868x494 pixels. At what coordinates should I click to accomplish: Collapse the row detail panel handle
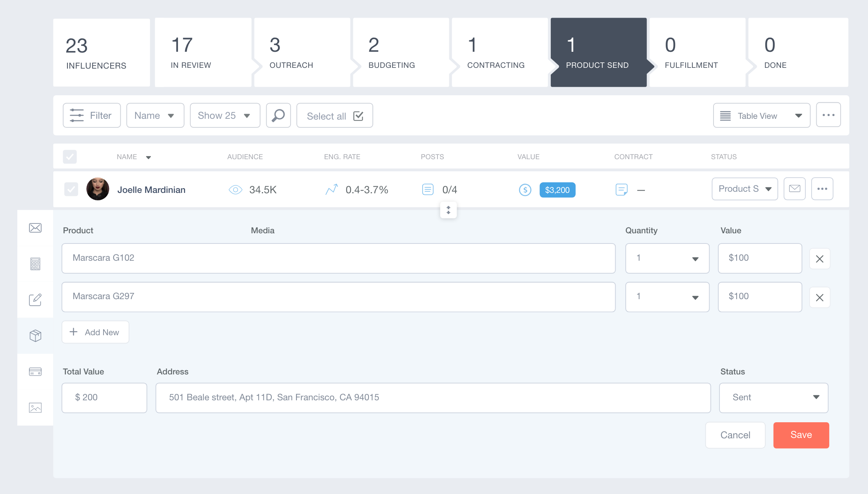pyautogui.click(x=449, y=210)
